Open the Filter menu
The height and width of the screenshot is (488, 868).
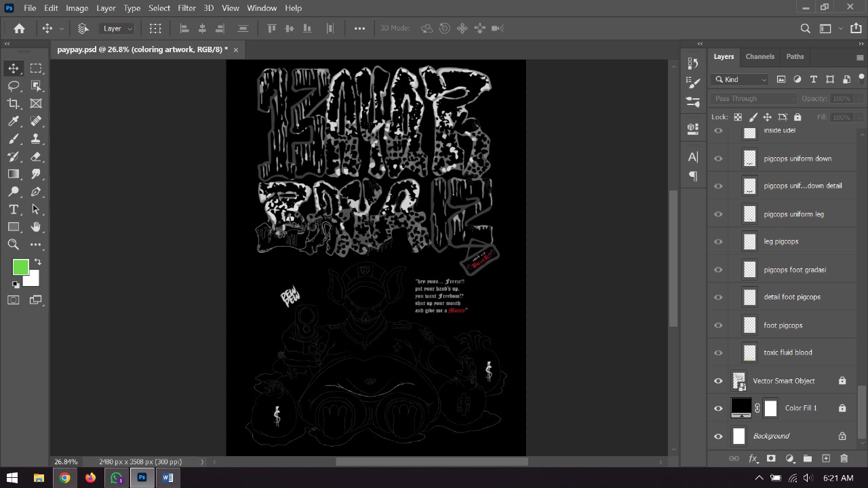[x=186, y=8]
